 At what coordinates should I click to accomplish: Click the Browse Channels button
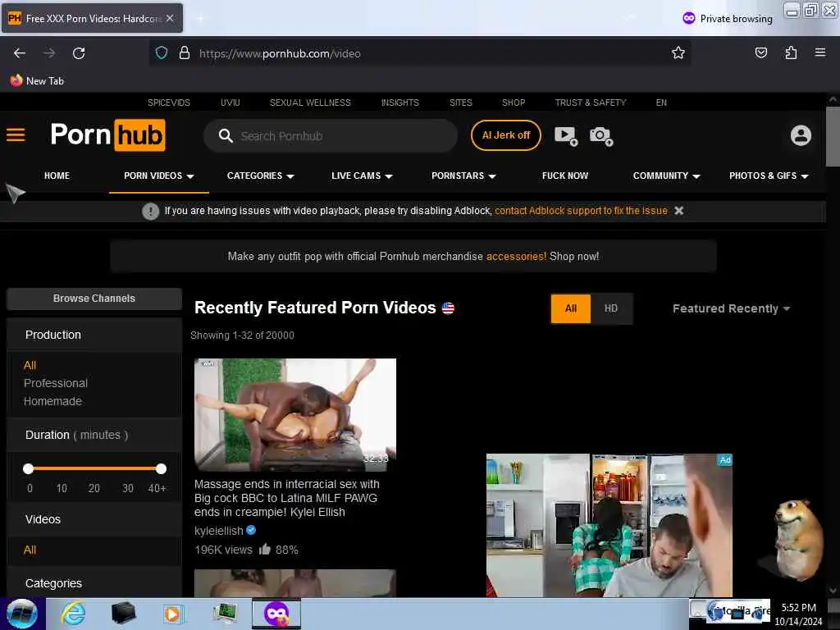[x=94, y=299]
